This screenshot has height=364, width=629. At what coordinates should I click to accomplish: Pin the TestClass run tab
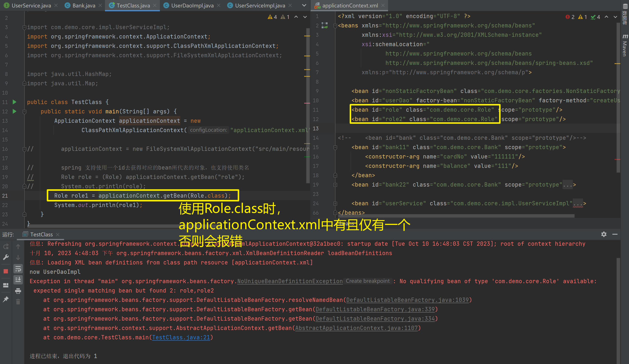pyautogui.click(x=6, y=299)
